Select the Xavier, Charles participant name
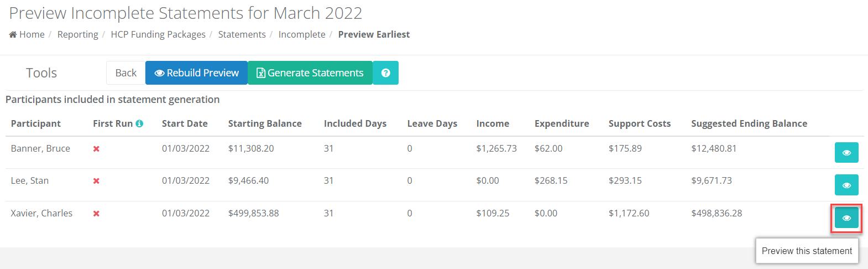Image resolution: width=868 pixels, height=269 pixels. [x=41, y=213]
